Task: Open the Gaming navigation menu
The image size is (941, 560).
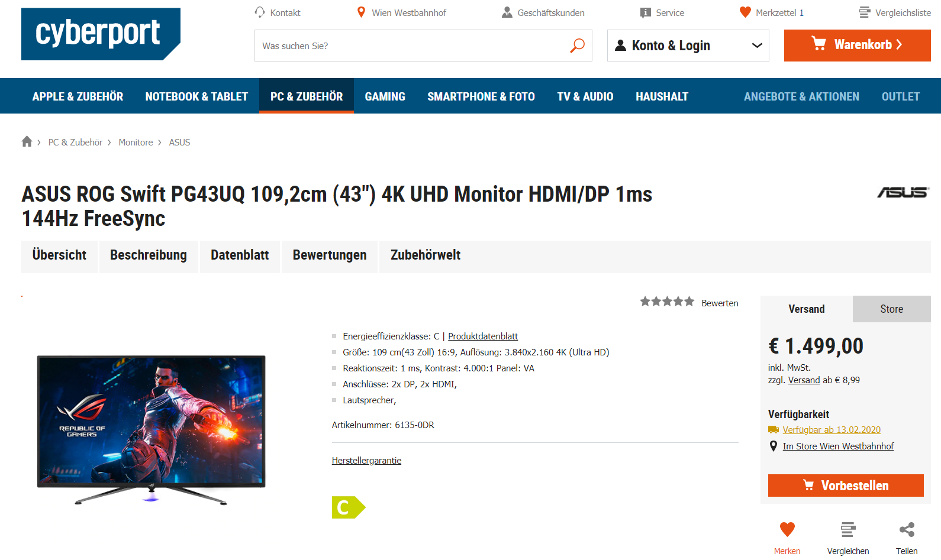Action: [385, 96]
